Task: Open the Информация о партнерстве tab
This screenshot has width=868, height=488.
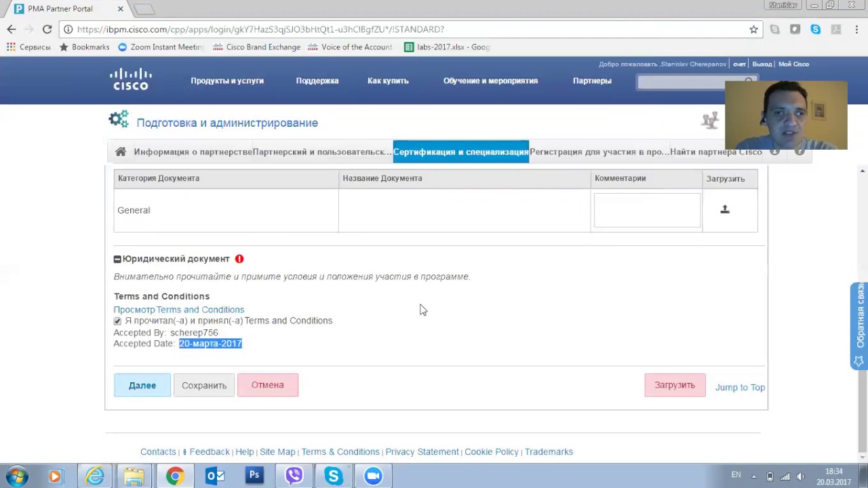Action: click(193, 152)
